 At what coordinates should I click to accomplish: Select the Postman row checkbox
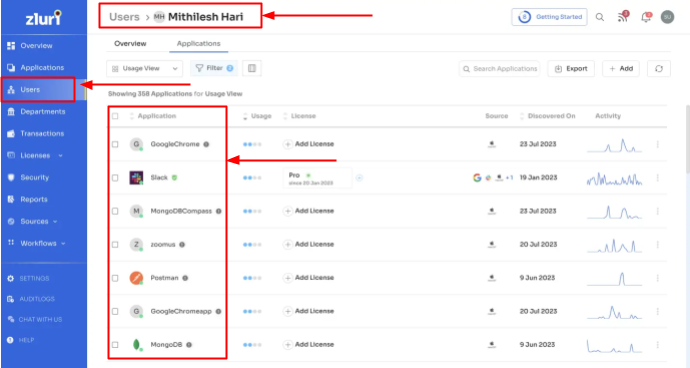[x=115, y=278]
